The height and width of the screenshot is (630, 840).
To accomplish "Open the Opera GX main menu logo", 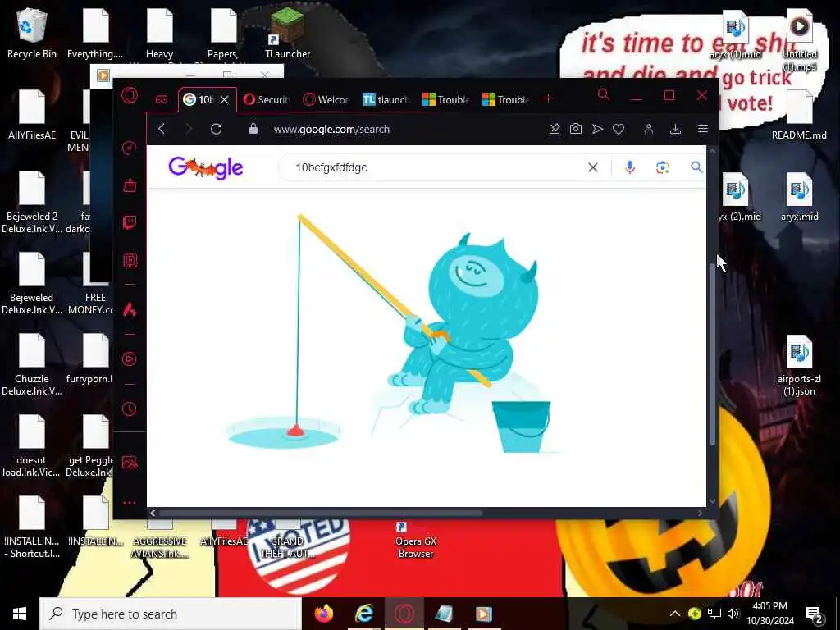I will 129,95.
